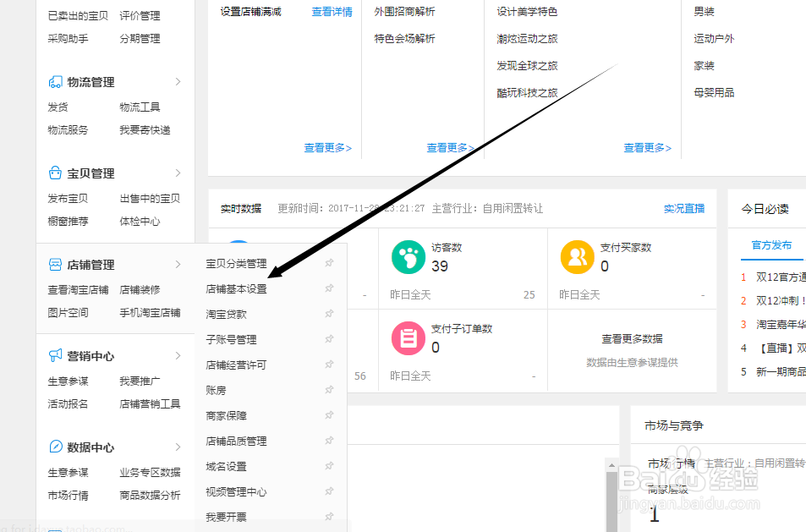Choose 店铺经营许可 in the flyout menu
The width and height of the screenshot is (806, 532).
click(x=236, y=365)
